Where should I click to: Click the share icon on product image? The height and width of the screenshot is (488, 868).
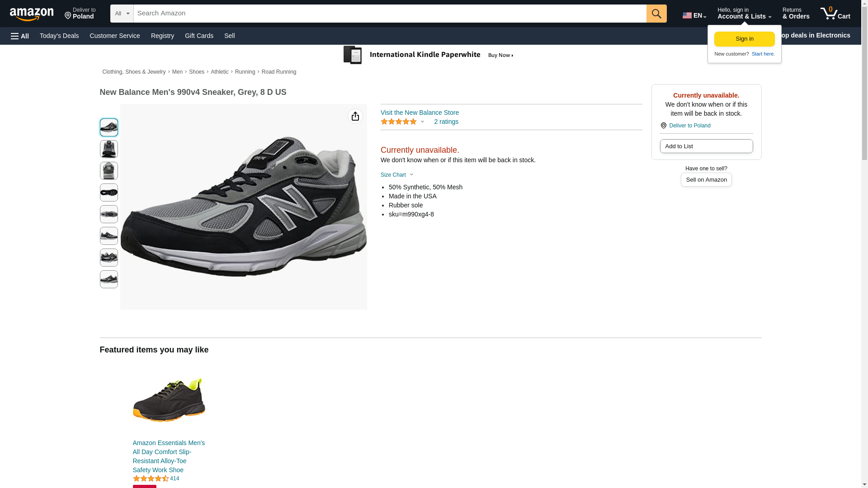(355, 116)
